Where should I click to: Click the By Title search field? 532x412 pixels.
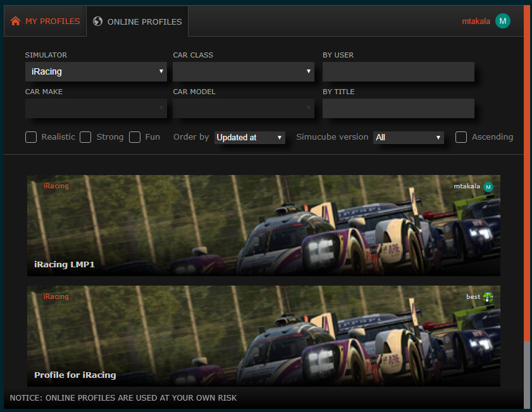tap(398, 108)
